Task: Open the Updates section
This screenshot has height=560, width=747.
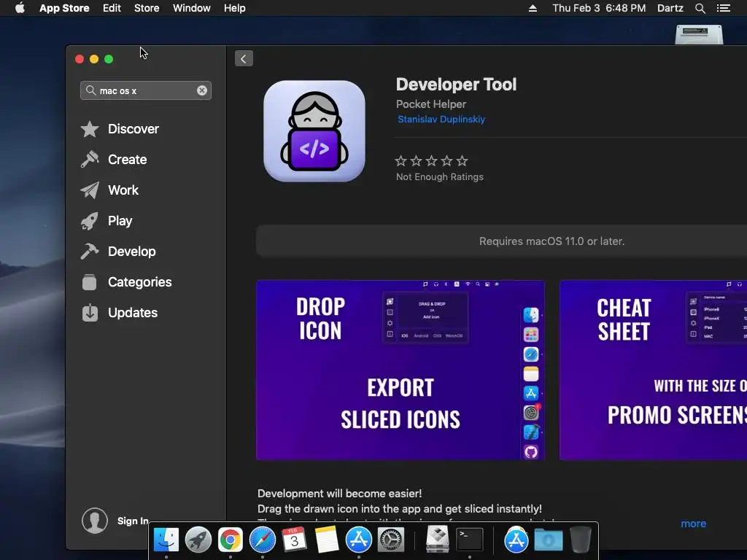Action: coord(133,313)
